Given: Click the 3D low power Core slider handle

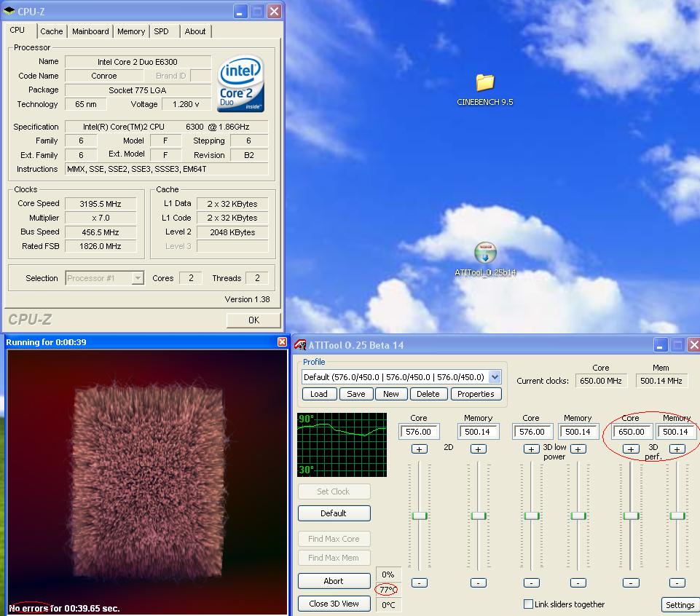Looking at the screenshot, I should point(531,516).
